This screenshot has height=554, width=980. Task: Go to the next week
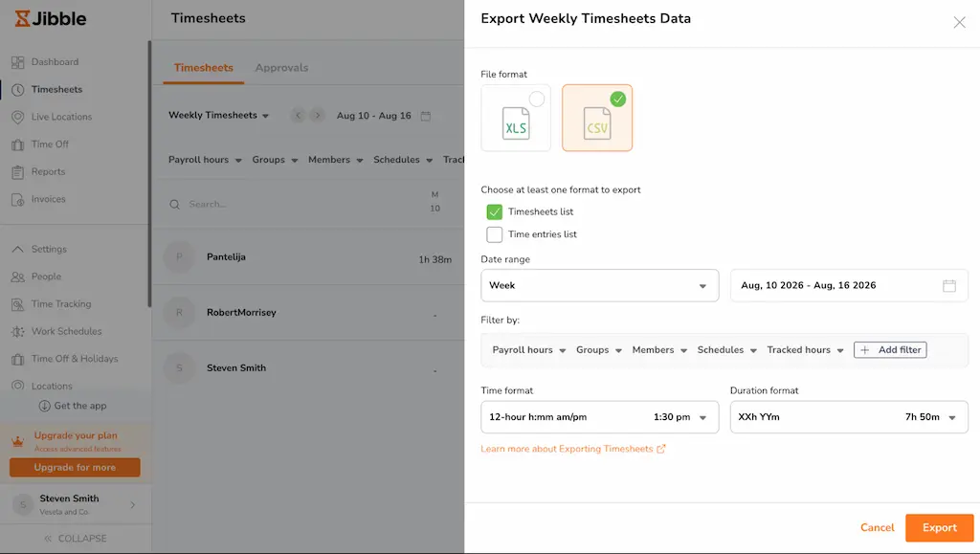[x=318, y=116]
